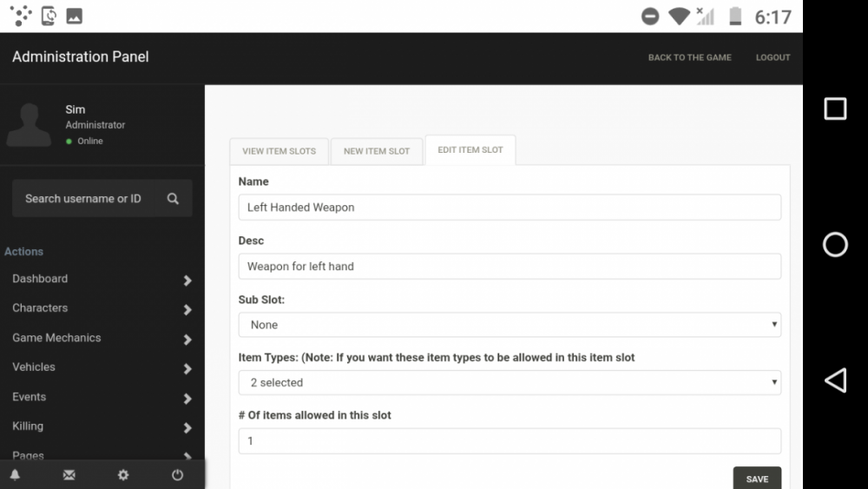Click the Save button

tap(756, 479)
